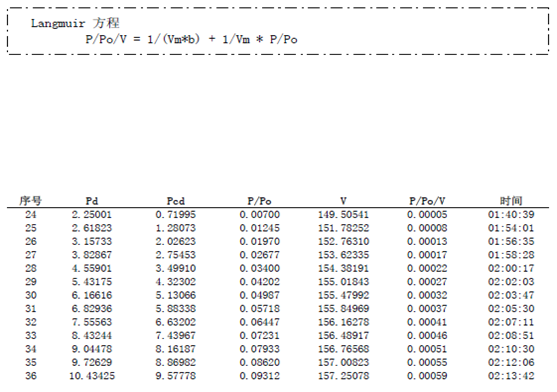Click the 时间 column header
Screen dimensions: 557x392
pyautogui.click(x=511, y=201)
